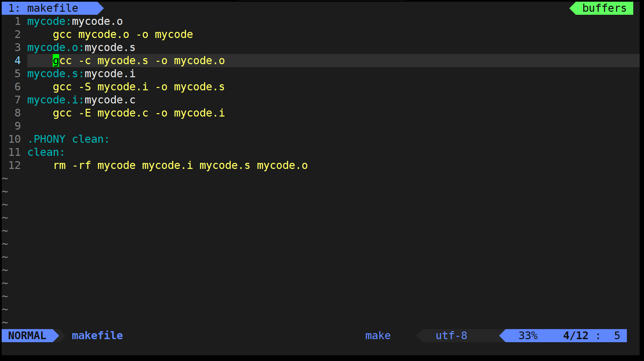Click the '-S' flag on line 6
Screen dimensions: 644x361
pos(85,87)
